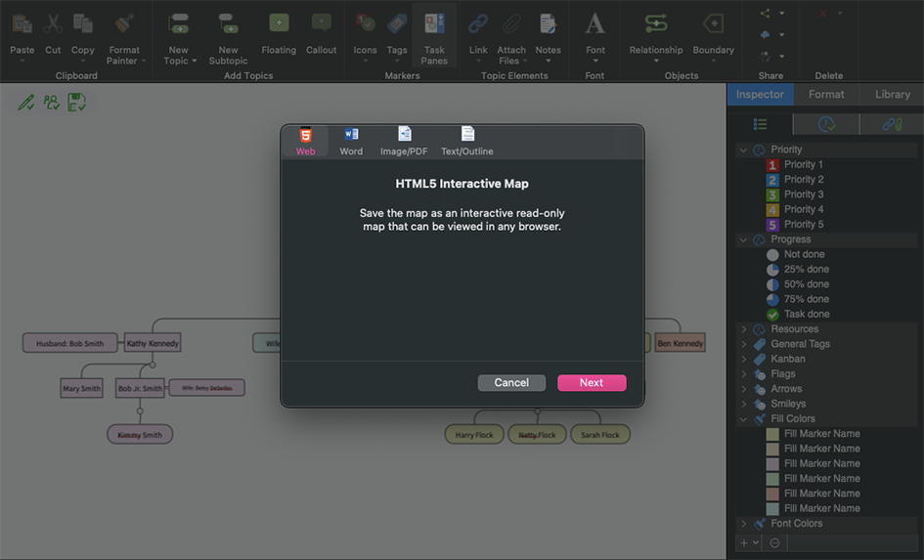Select the Kathy Kennedy topic on the map
Viewport: 924px width, 560px height.
(153, 343)
